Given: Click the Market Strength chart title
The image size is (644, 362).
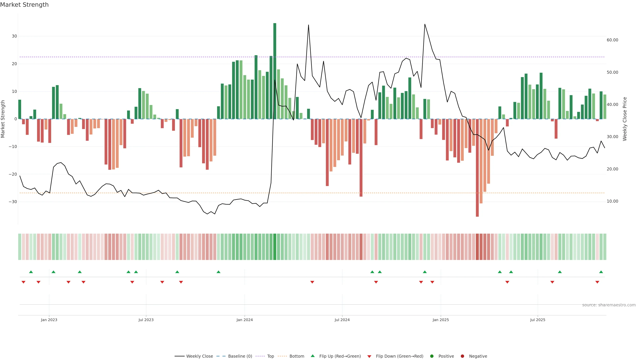Looking at the screenshot, I should (24, 5).
